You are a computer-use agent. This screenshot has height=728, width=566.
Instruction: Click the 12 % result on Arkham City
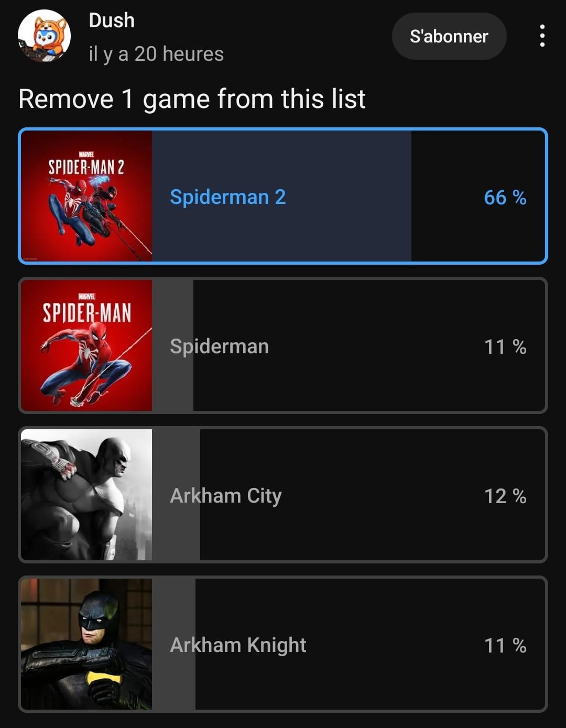pos(505,496)
